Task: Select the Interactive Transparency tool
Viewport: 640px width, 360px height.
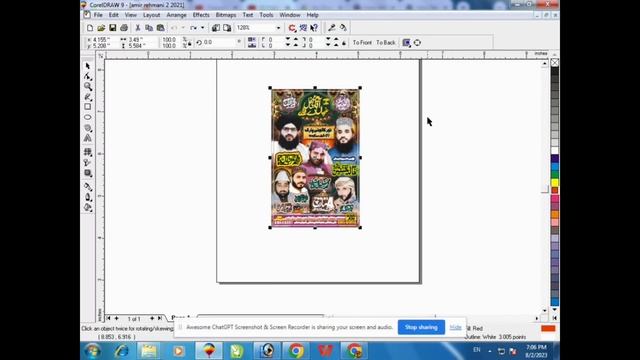Action: tap(88, 162)
